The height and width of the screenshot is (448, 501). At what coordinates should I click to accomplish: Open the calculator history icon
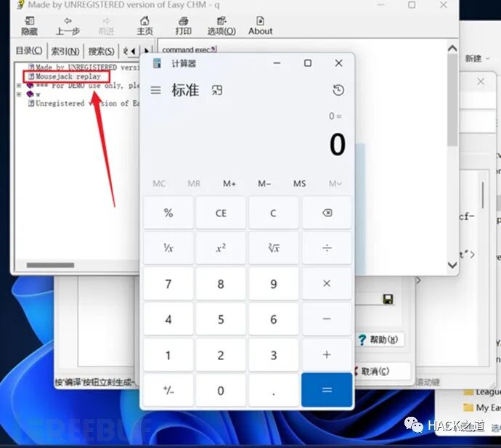tap(338, 90)
